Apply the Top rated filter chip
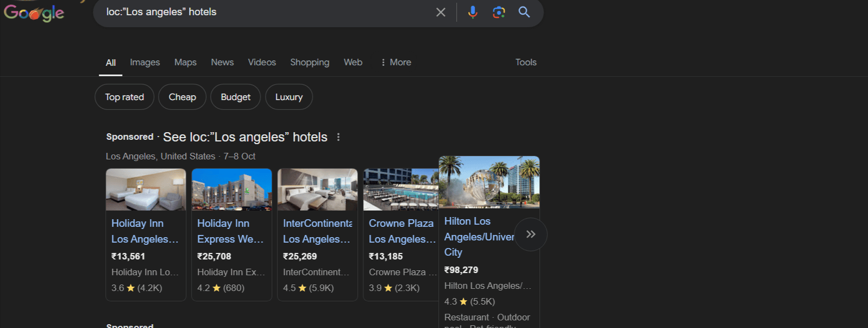 coord(124,97)
